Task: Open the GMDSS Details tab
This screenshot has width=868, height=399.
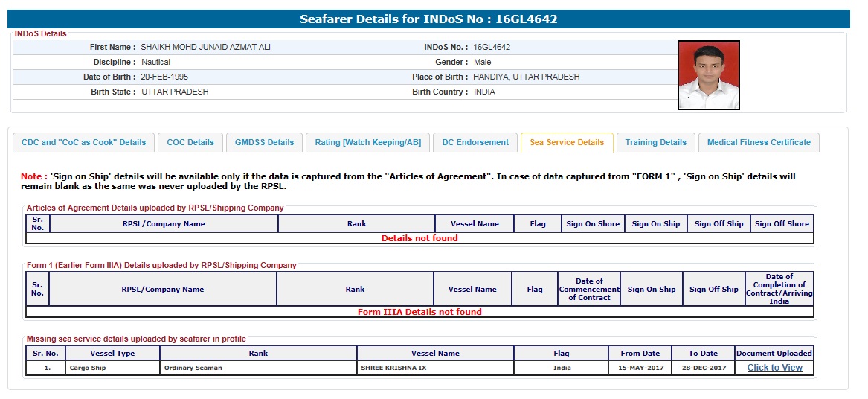Action: [x=264, y=142]
